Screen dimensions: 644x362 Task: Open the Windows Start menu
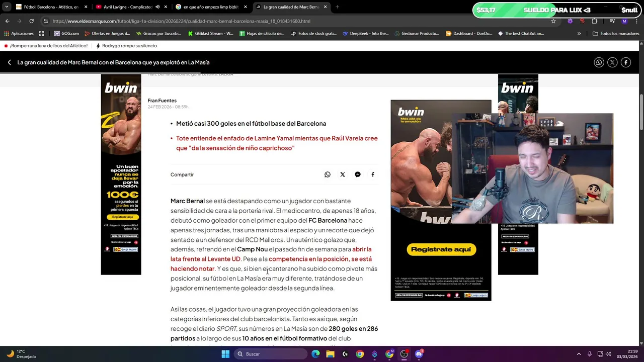(225, 354)
